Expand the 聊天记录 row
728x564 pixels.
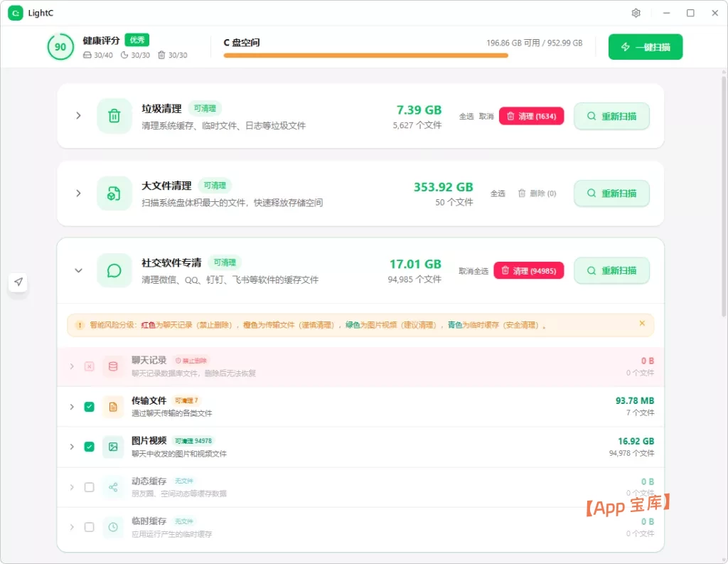(72, 366)
